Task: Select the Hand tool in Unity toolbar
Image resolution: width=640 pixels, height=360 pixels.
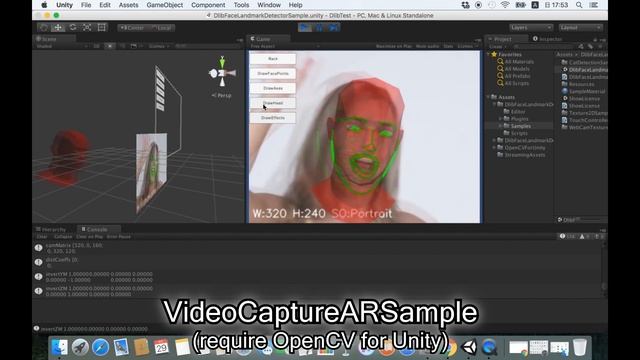Action: click(x=44, y=27)
